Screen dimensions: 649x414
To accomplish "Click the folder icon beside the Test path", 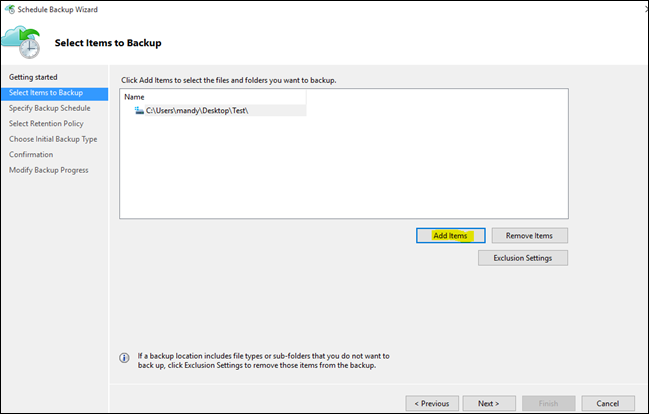I will tap(139, 110).
